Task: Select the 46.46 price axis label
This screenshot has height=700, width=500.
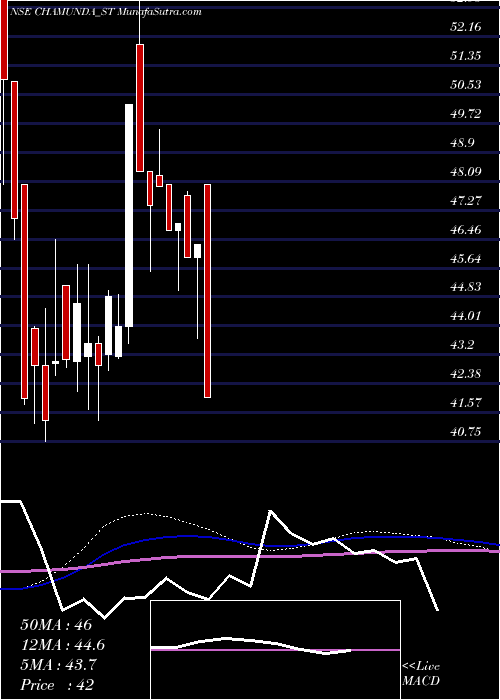Action: 466,230
